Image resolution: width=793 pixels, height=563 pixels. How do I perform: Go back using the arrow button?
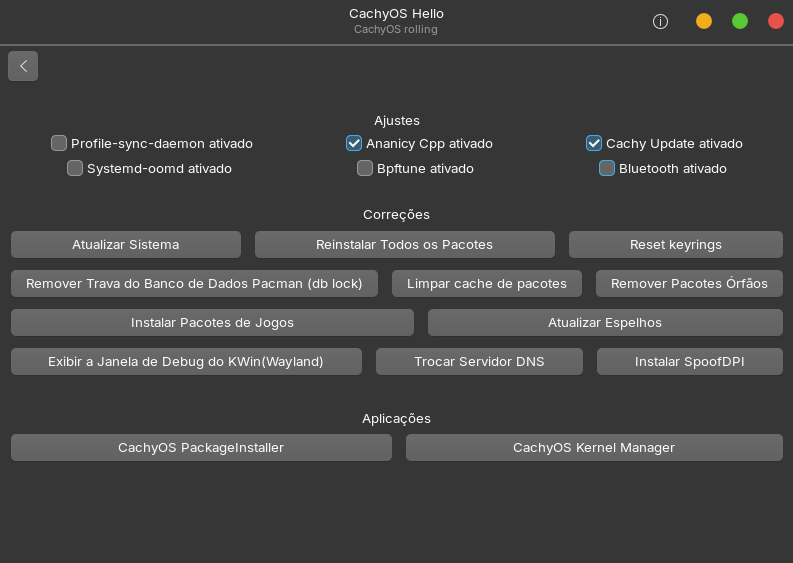click(23, 66)
